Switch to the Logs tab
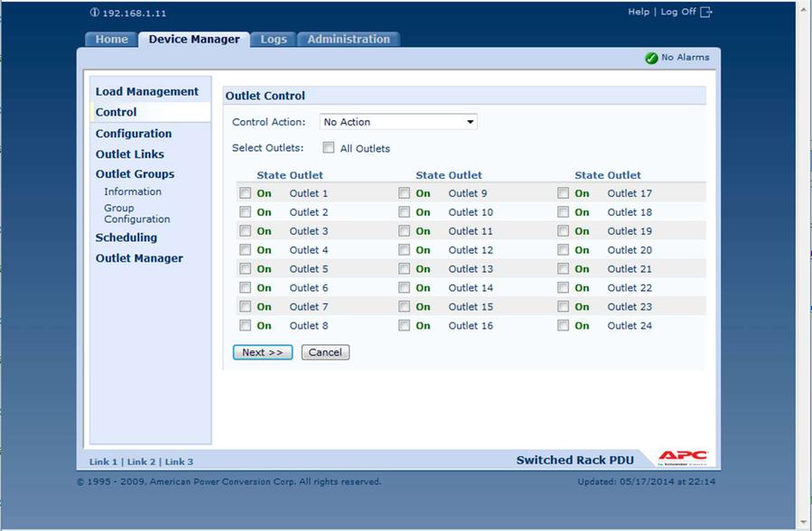Screen dimensions: 812x531 tap(274, 40)
